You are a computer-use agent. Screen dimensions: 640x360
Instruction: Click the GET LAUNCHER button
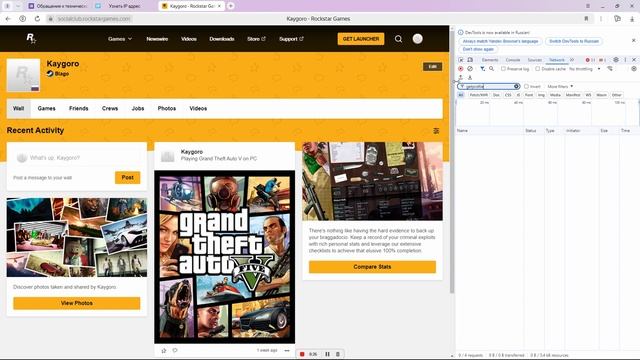point(361,39)
